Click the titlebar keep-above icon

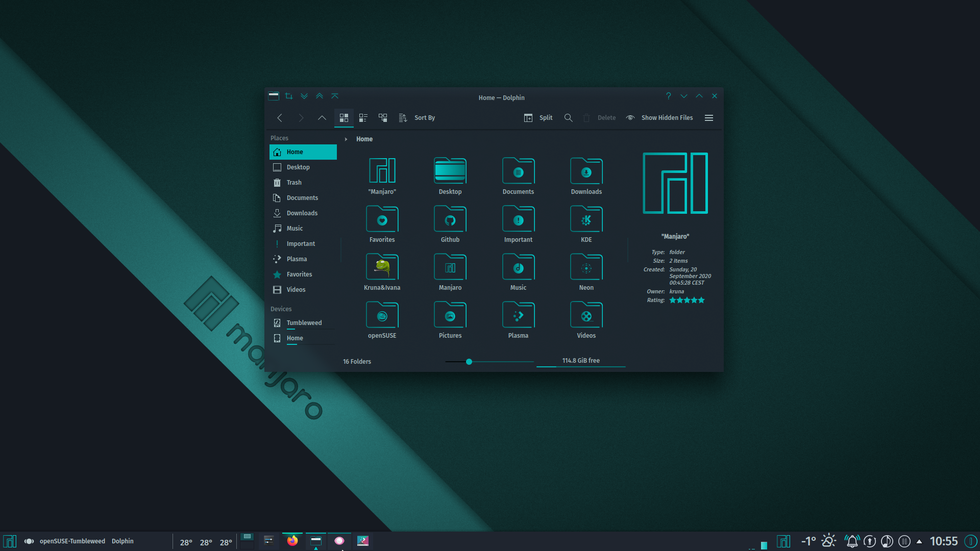(335, 96)
